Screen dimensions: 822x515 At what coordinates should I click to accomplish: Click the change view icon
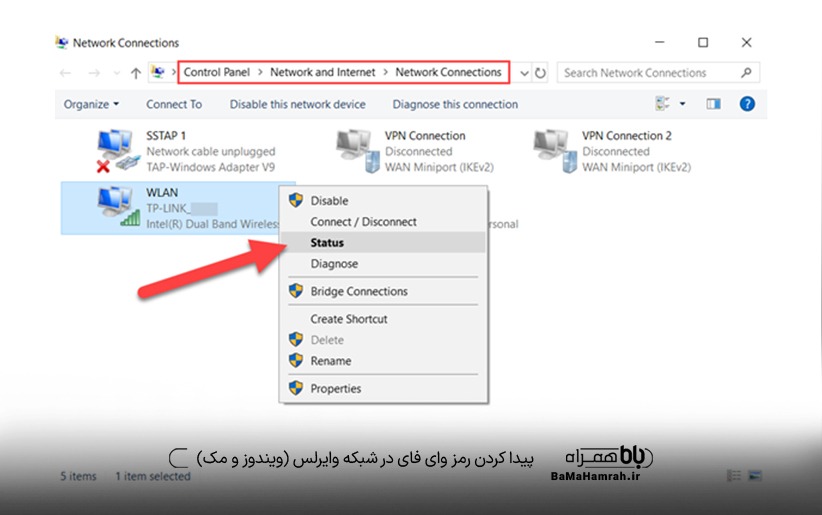(663, 104)
